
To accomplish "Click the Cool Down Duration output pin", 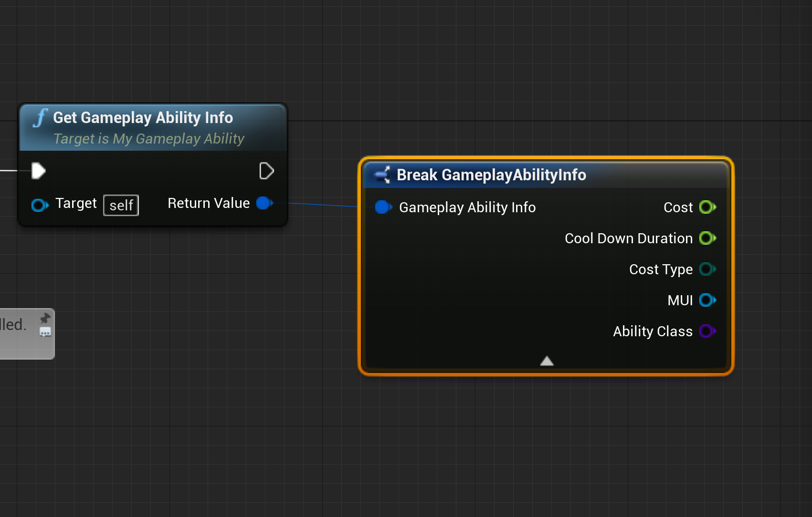I will pos(707,238).
